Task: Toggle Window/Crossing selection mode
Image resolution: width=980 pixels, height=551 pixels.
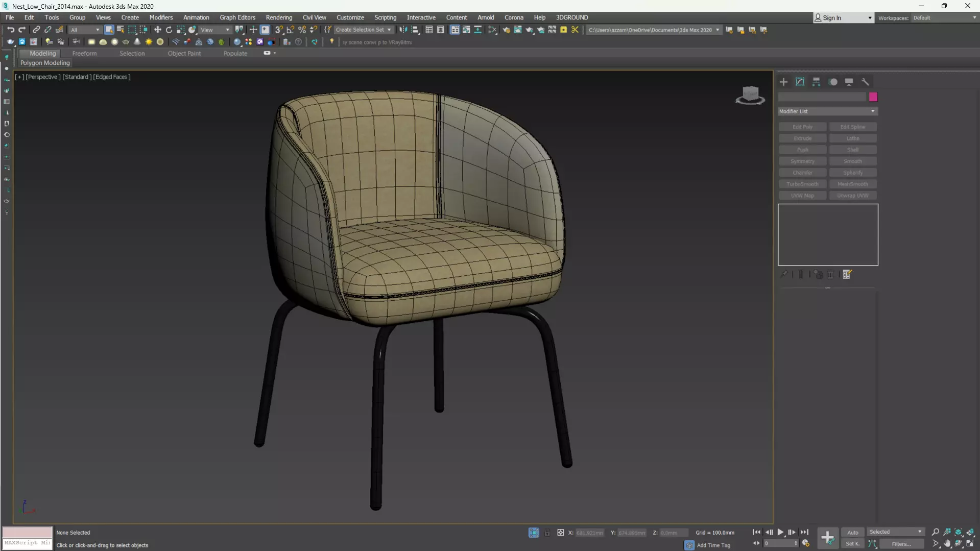Action: click(x=144, y=30)
